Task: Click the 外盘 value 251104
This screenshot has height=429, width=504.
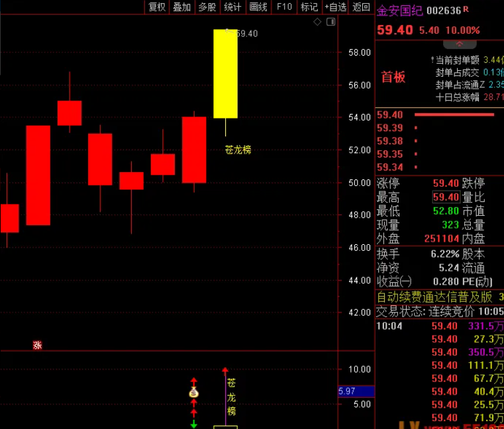Action: pyautogui.click(x=441, y=239)
